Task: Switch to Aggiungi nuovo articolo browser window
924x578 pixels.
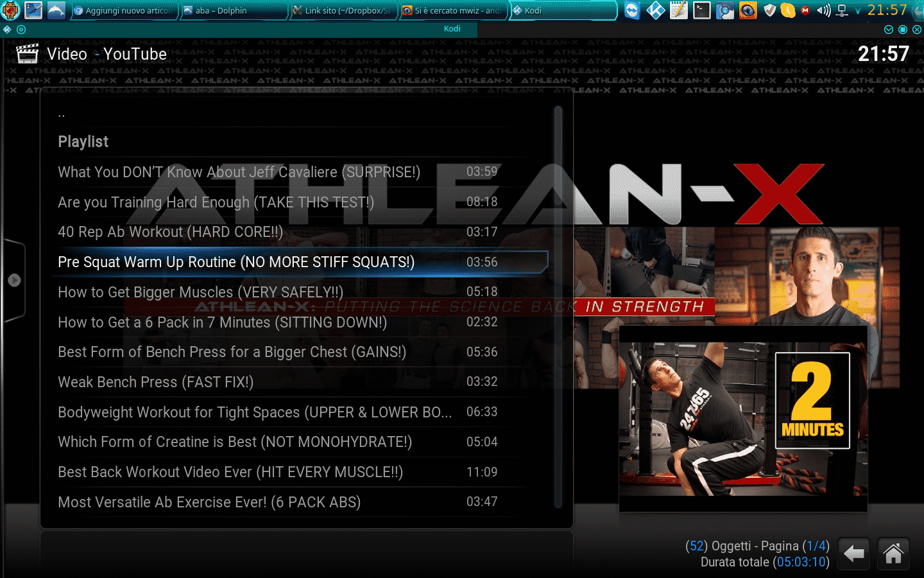Action: pyautogui.click(x=123, y=10)
